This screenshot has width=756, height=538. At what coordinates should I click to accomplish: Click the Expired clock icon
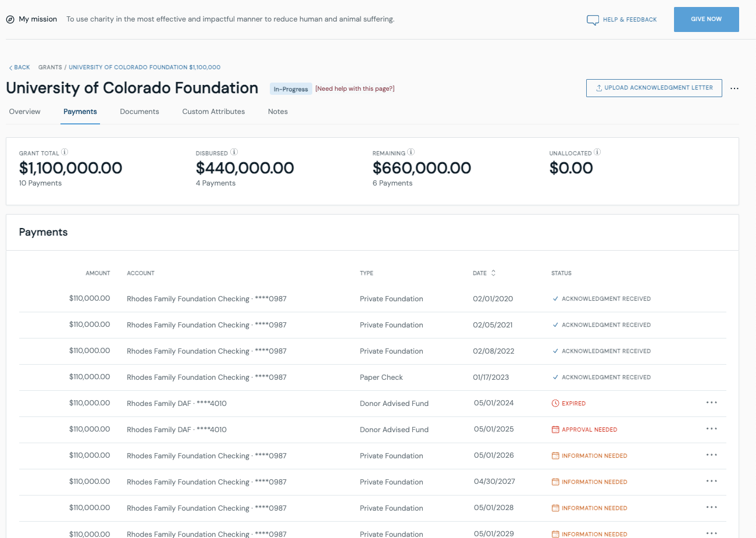(x=555, y=403)
